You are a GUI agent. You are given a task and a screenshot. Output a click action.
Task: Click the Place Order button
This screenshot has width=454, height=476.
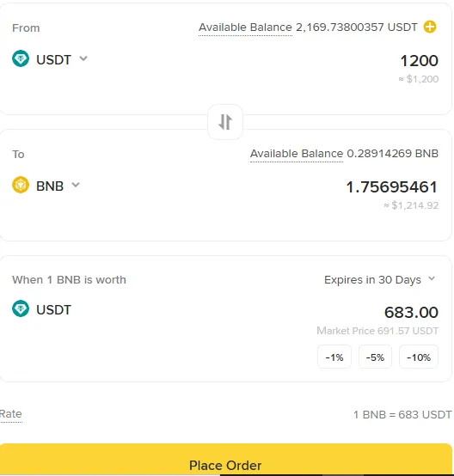point(226,460)
